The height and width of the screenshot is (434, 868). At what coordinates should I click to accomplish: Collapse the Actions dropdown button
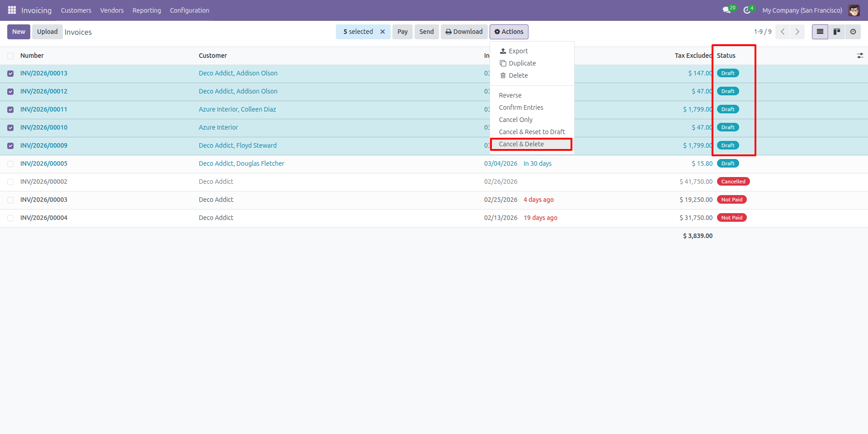click(509, 32)
